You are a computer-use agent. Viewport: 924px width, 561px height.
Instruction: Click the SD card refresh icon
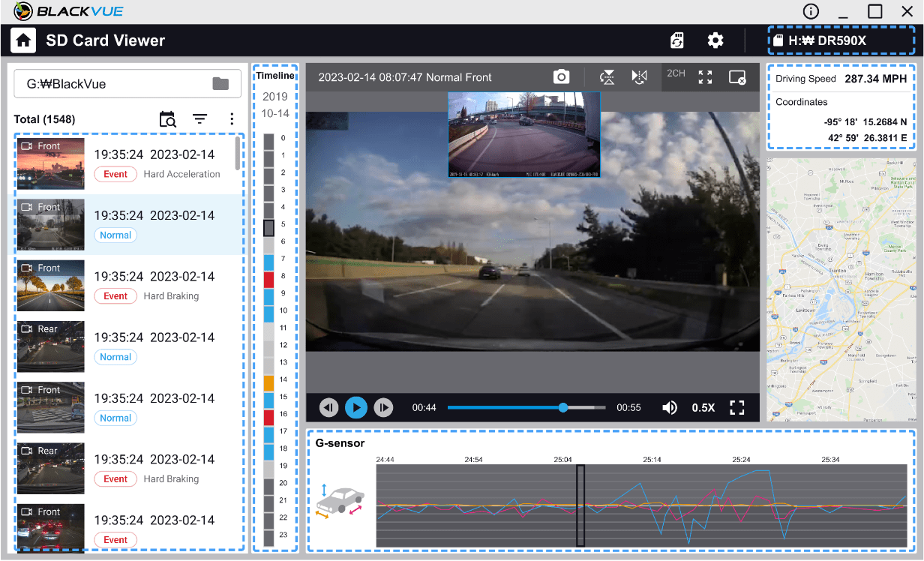tap(676, 40)
